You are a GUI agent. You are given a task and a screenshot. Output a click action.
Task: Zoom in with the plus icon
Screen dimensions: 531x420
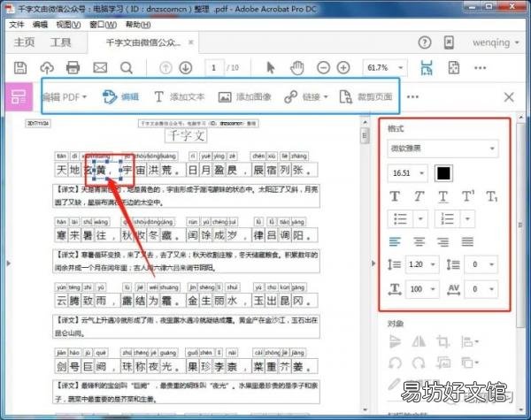click(343, 68)
